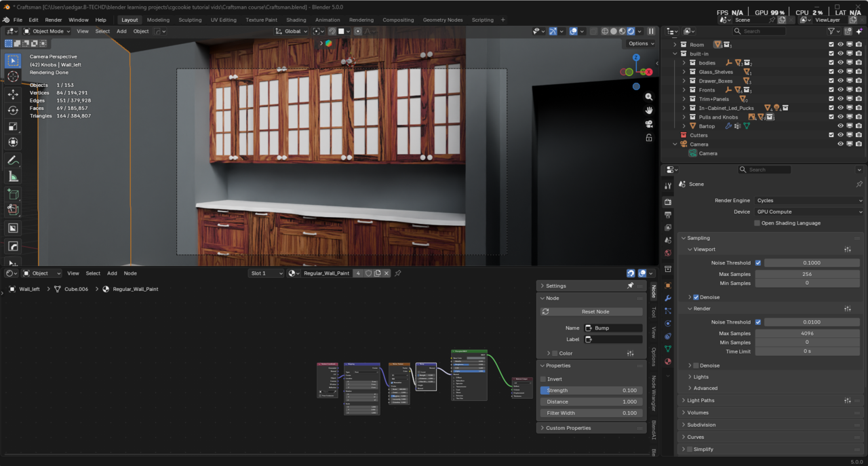
Task: Pause viewport rendering with the pause icon
Action: pos(651,31)
